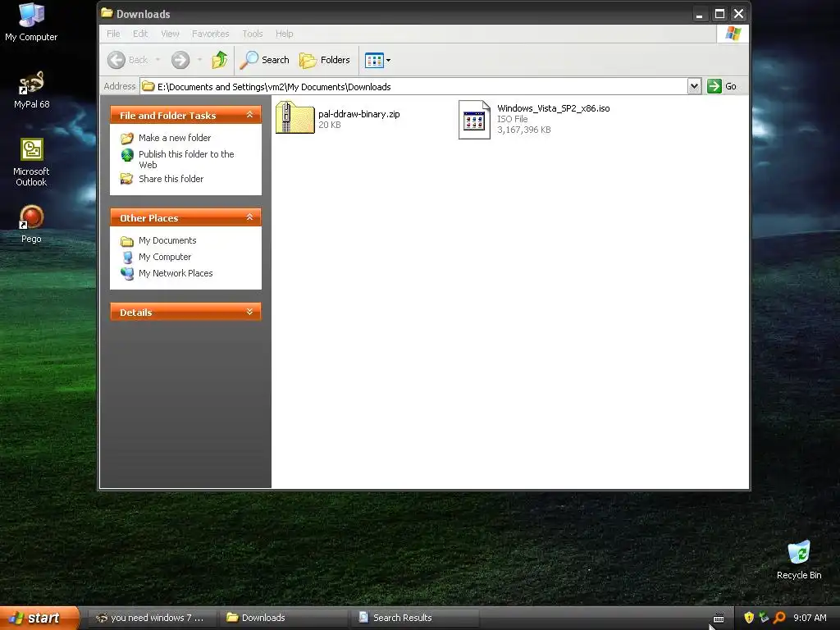
Task: Click the Make a new folder icon
Action: point(127,138)
